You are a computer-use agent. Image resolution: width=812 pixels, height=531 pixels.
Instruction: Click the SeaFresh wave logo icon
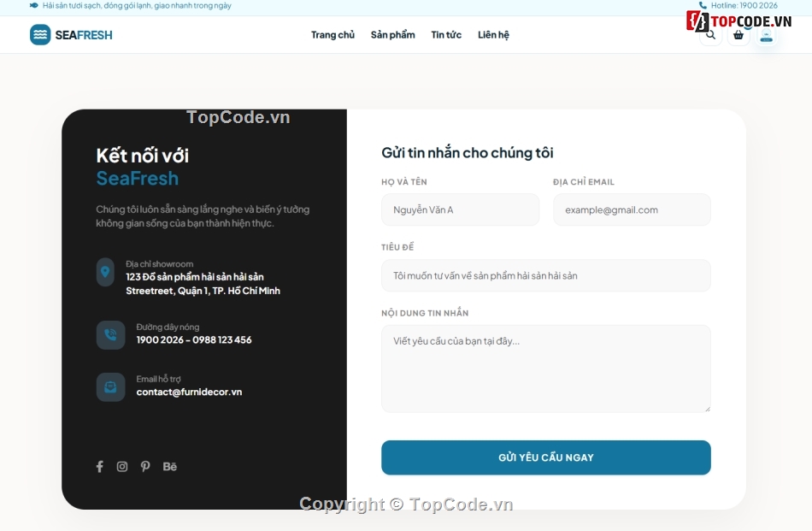click(40, 35)
